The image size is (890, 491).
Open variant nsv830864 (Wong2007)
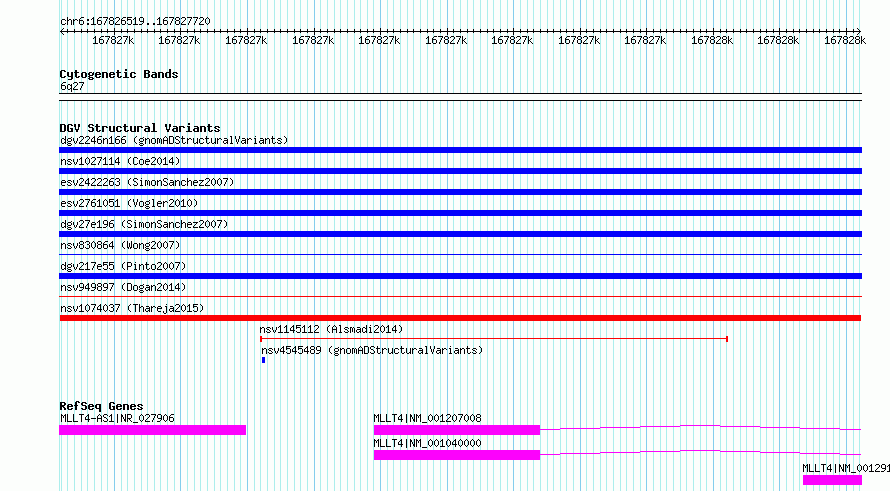pos(120,245)
